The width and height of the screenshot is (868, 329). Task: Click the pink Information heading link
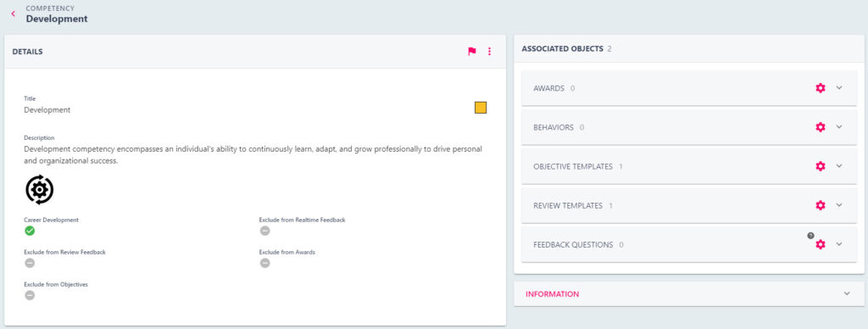(x=553, y=294)
